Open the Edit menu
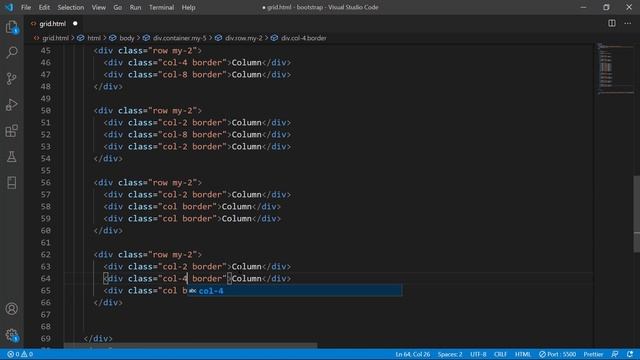Screen dimensions: 640x360 coord(44,7)
